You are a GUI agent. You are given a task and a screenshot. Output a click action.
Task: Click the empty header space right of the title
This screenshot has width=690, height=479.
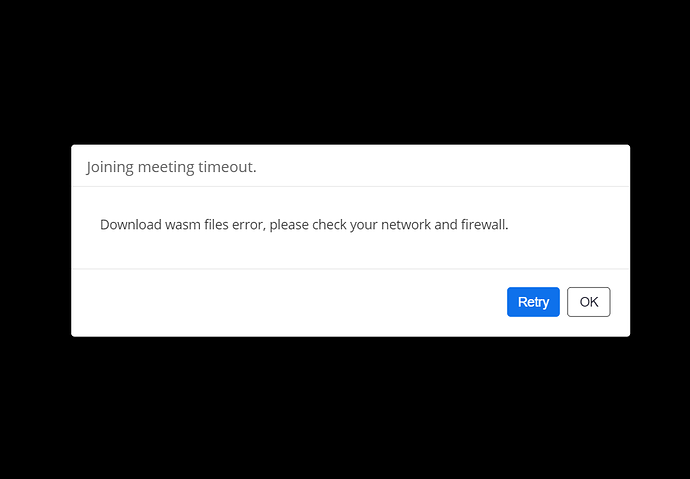450,166
